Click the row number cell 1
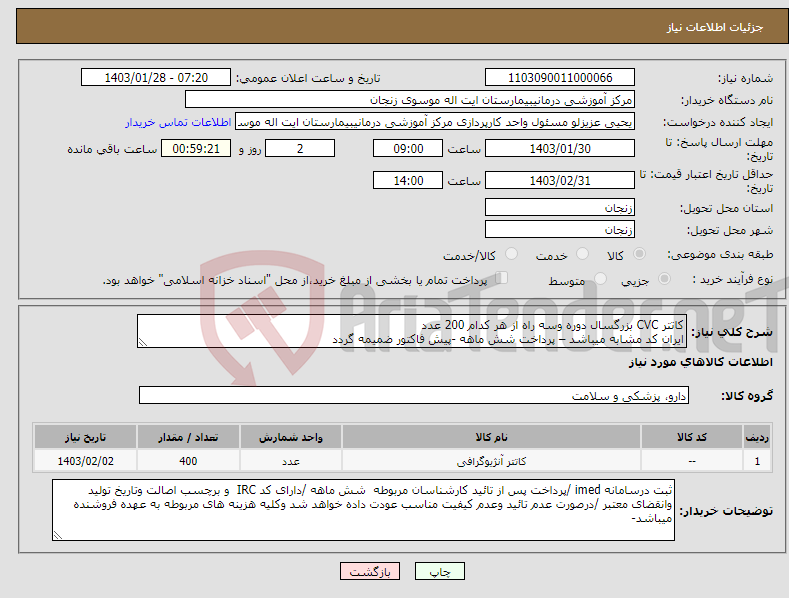Viewport: 789px width, 598px height. tap(757, 461)
